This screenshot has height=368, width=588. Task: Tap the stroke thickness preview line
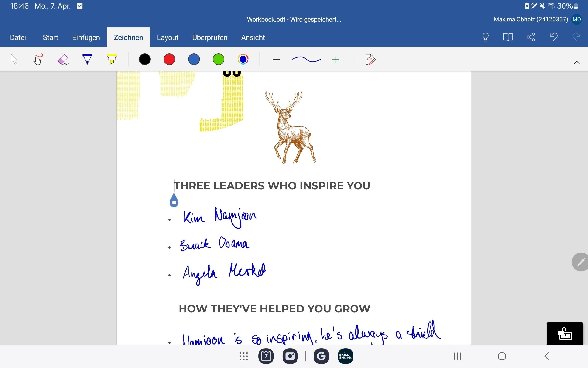click(x=306, y=59)
